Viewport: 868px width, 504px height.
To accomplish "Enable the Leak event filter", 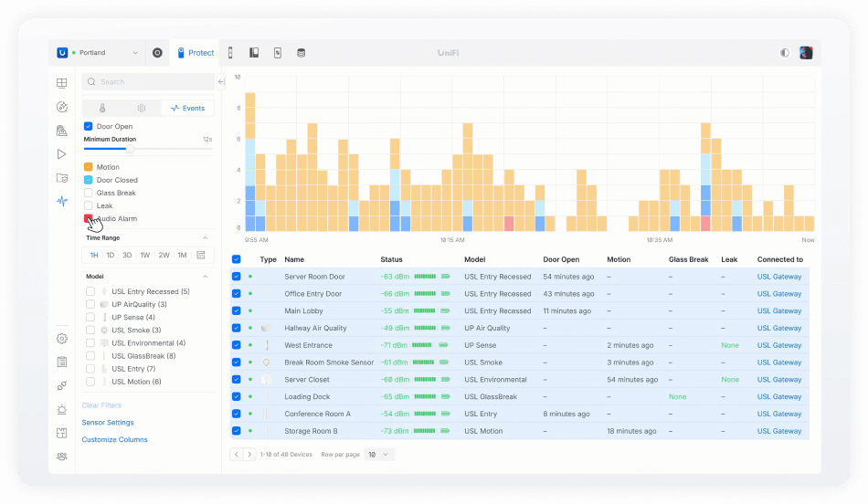I will coord(88,205).
